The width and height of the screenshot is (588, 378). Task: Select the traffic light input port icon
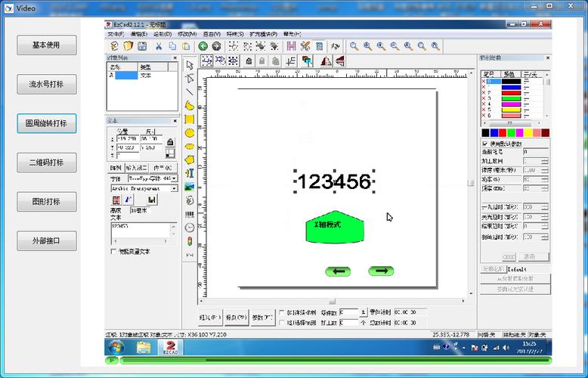[x=190, y=241]
